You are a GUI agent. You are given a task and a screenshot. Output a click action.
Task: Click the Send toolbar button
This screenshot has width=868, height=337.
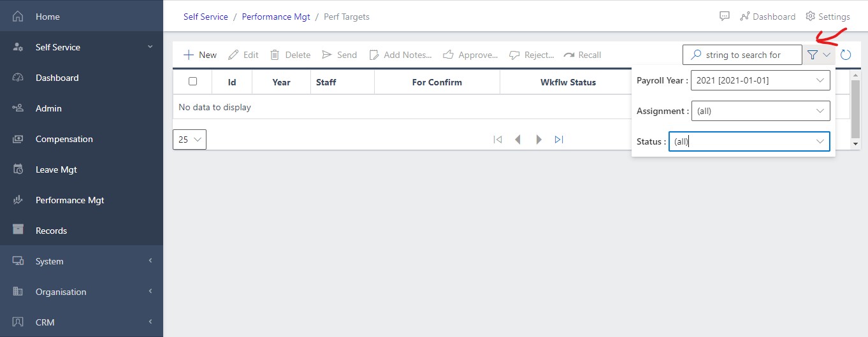click(x=339, y=55)
